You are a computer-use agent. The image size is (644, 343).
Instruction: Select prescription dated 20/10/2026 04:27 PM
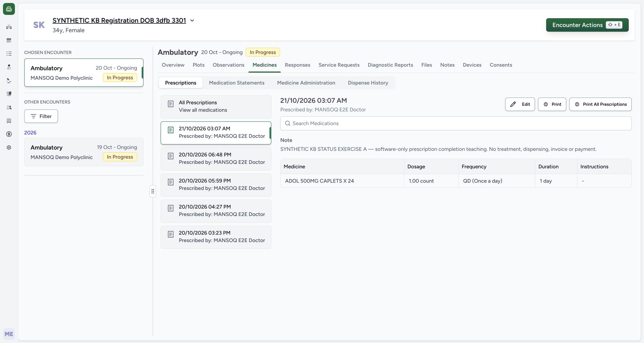click(216, 211)
